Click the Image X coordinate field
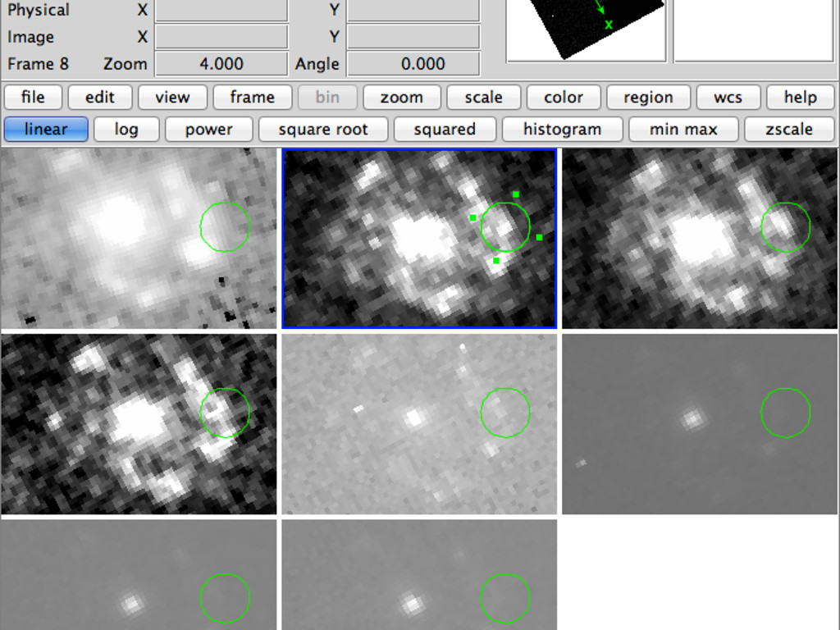 (221, 37)
